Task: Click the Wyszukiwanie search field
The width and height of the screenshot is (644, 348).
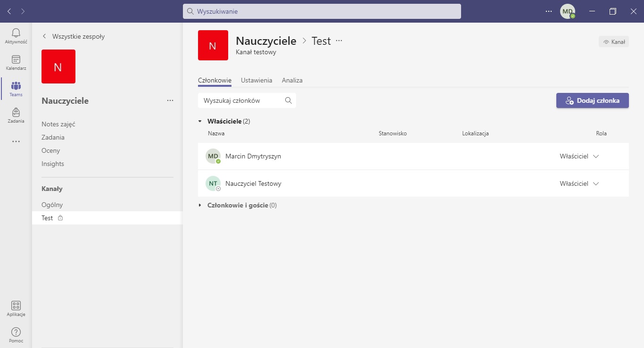Action: (x=322, y=11)
